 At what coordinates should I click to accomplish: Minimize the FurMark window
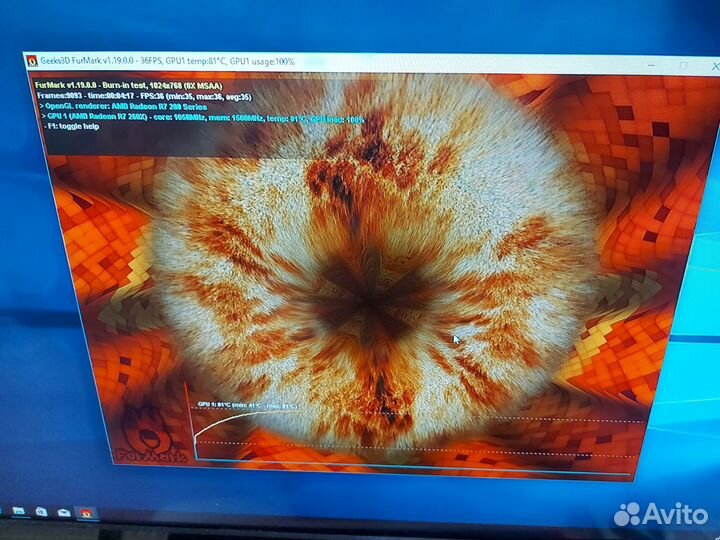(651, 65)
